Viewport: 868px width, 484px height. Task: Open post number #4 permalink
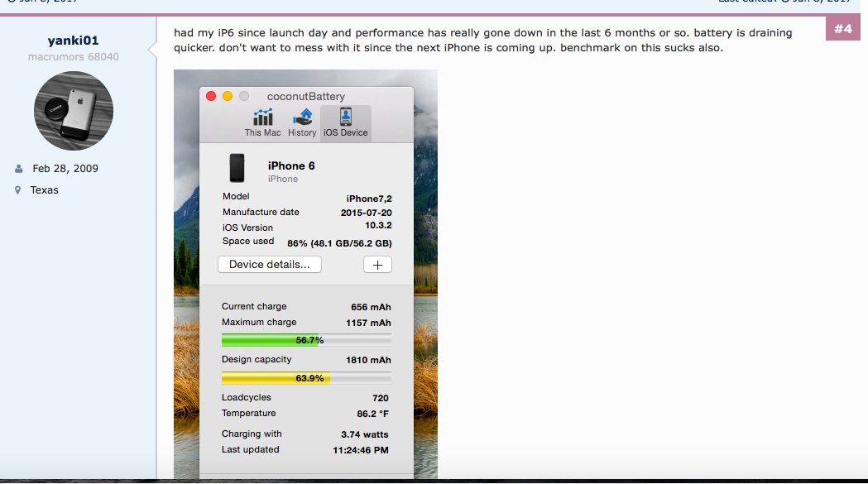coord(843,29)
